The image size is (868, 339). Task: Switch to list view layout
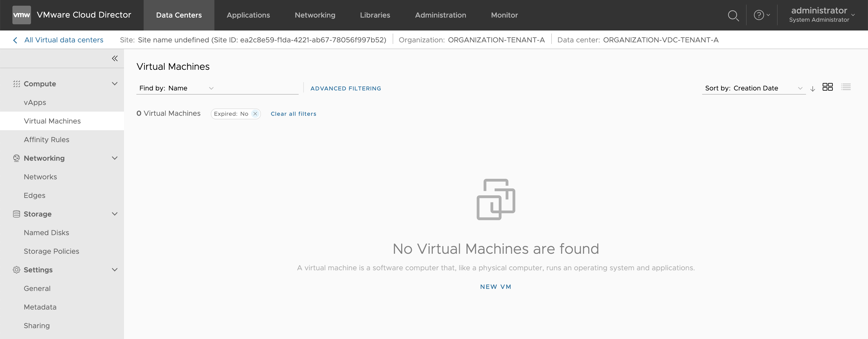[846, 87]
